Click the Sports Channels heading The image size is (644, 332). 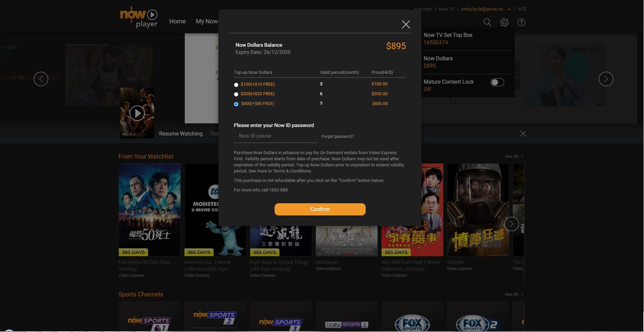(x=141, y=294)
